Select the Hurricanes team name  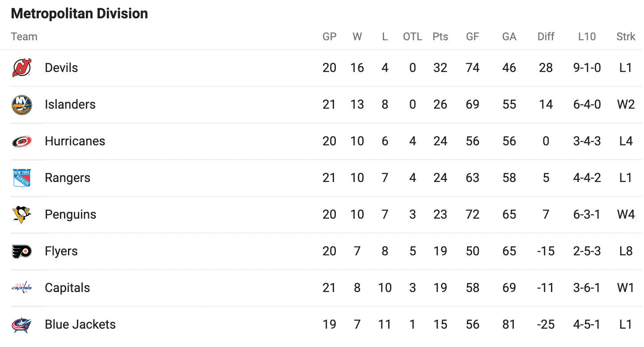(75, 141)
